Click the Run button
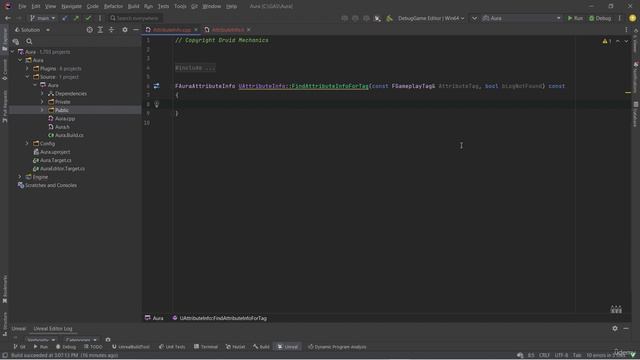This screenshot has height=360, width=640. [x=575, y=18]
